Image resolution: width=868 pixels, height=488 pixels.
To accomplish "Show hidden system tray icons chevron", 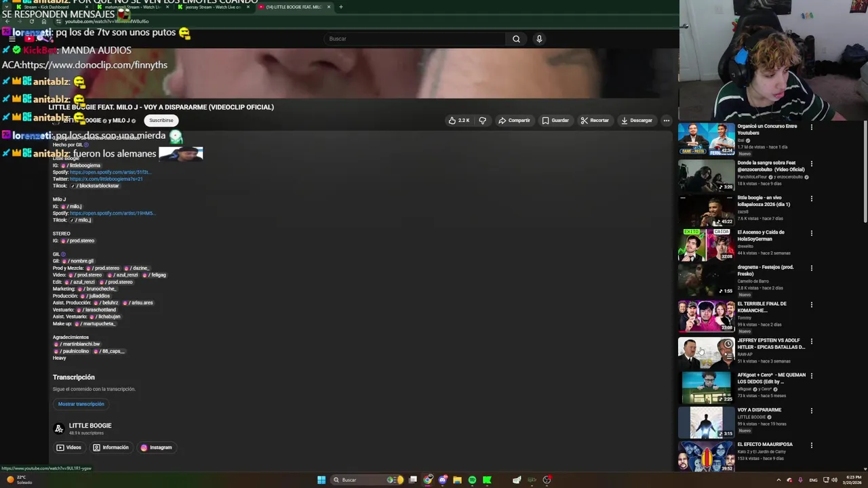I will coord(778,480).
